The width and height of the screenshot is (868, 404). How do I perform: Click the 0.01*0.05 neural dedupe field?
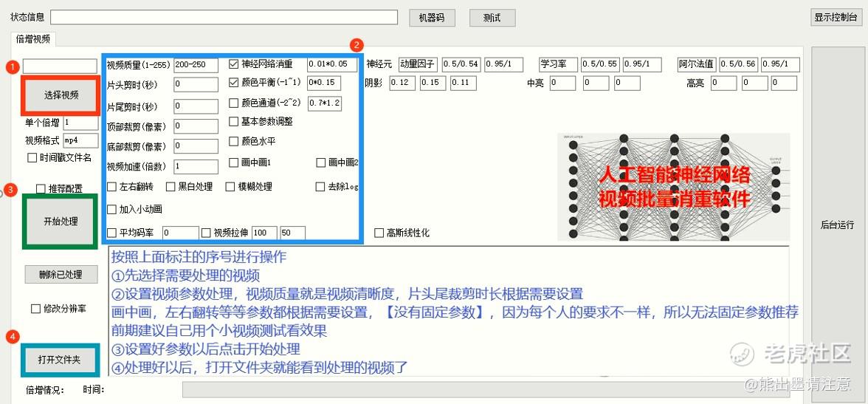coord(331,64)
